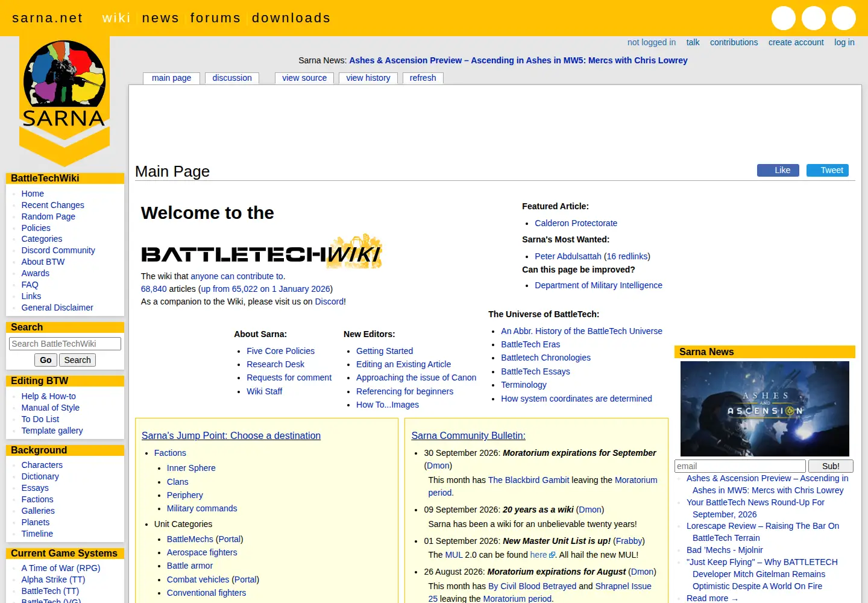
Task: Open The Blackbird Gambit link
Action: tap(529, 480)
